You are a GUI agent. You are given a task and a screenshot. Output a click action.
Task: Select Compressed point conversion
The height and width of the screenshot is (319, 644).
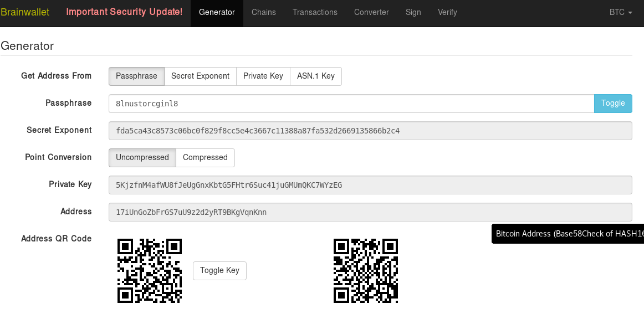tap(206, 158)
